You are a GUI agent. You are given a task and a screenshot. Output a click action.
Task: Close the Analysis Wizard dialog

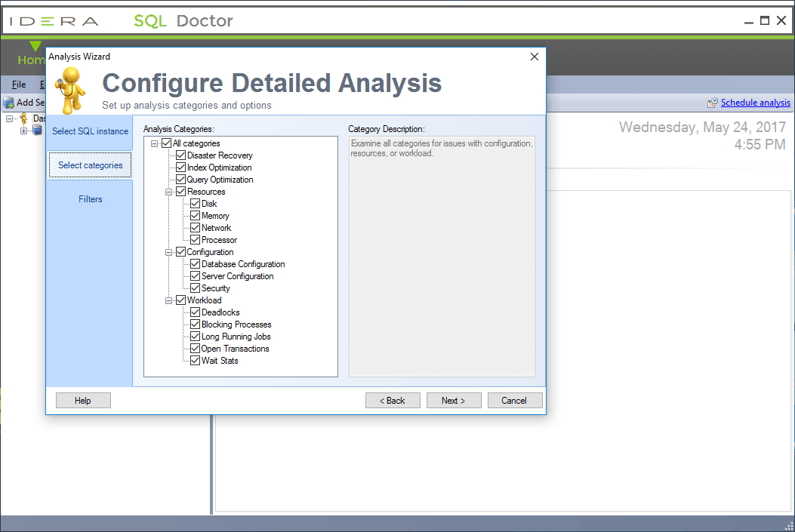[534, 57]
